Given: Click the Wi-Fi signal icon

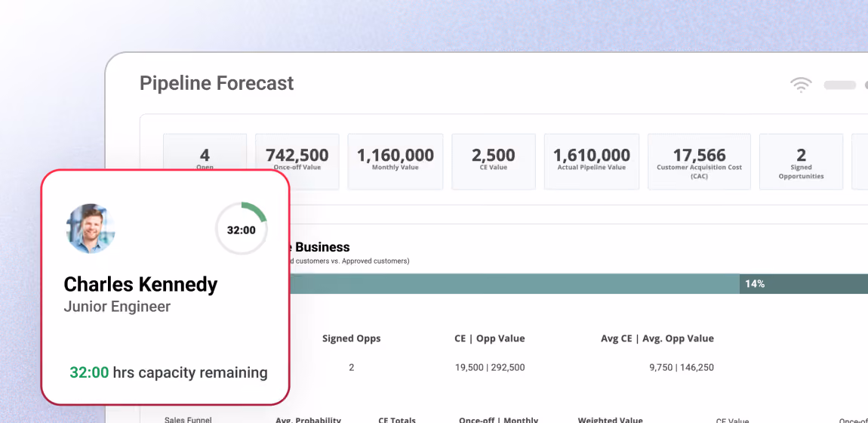Looking at the screenshot, I should (801, 85).
